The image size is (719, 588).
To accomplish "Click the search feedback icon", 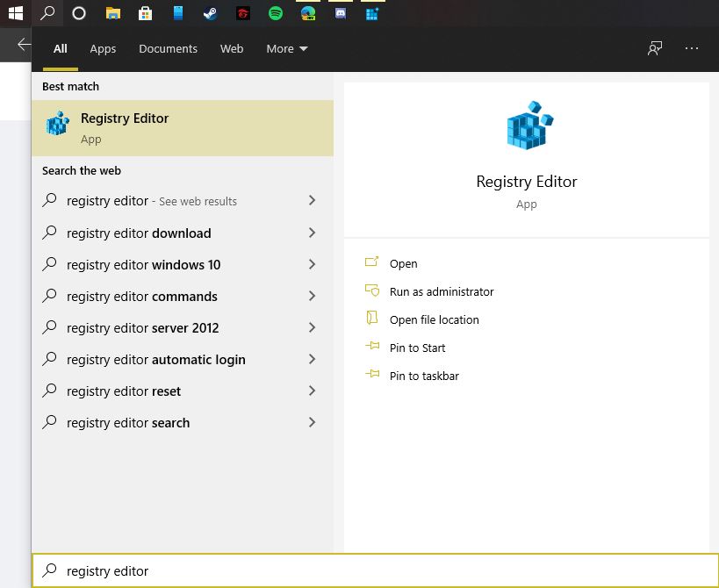I will [x=655, y=48].
